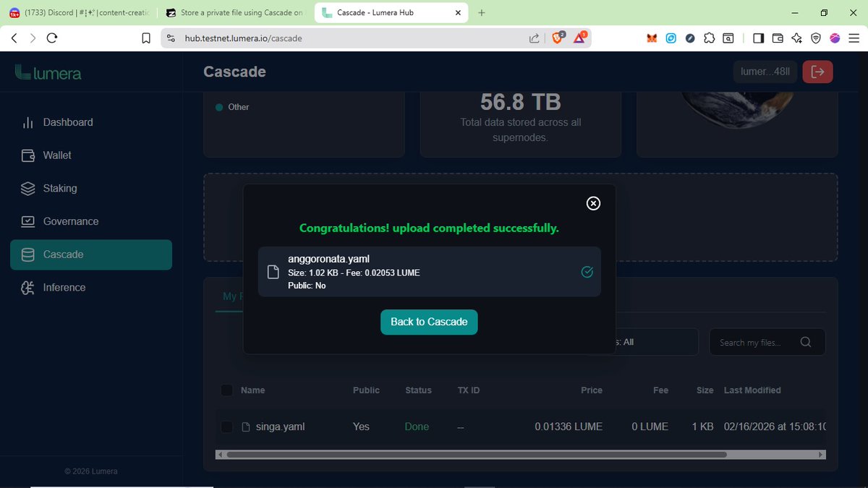Image resolution: width=868 pixels, height=488 pixels.
Task: Click the lumer...48ll wallet address button
Action: tap(765, 72)
